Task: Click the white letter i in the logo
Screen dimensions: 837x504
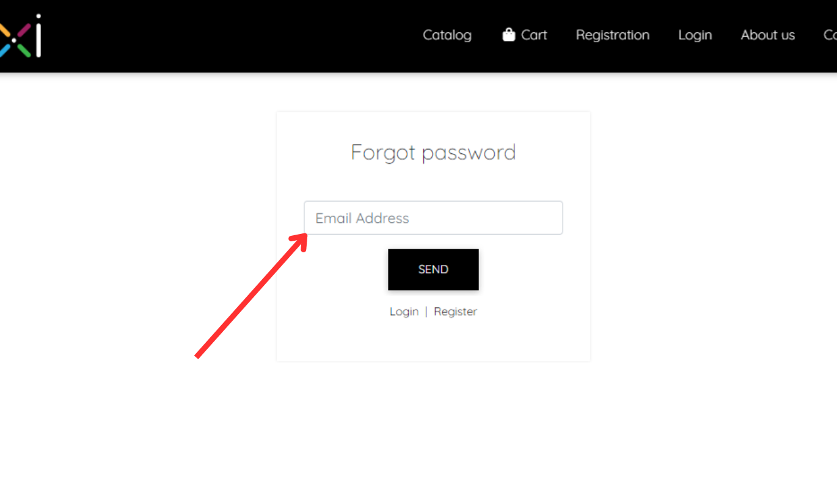Action: pos(38,35)
